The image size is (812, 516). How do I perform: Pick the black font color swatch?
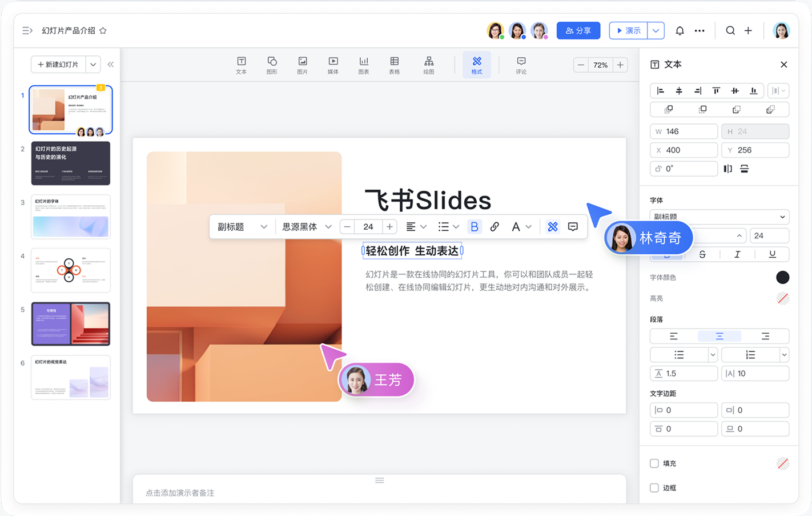pyautogui.click(x=783, y=277)
